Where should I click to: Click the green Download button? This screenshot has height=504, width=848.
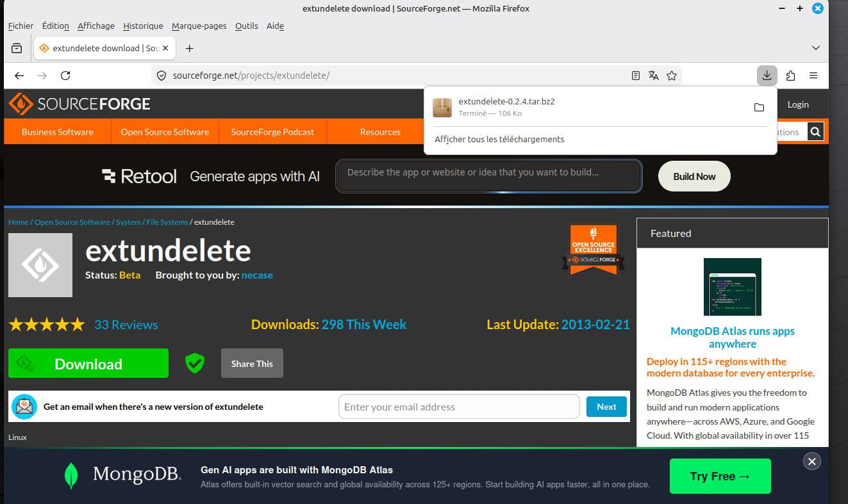(x=88, y=363)
